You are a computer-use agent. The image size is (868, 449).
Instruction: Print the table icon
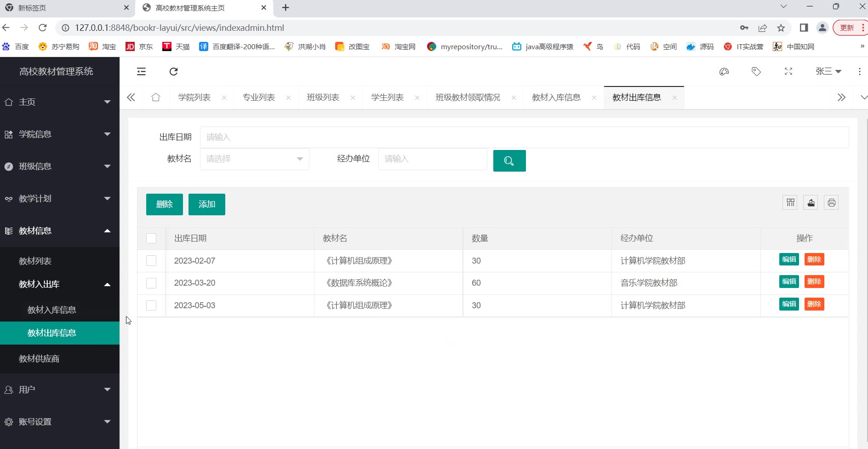tap(831, 202)
